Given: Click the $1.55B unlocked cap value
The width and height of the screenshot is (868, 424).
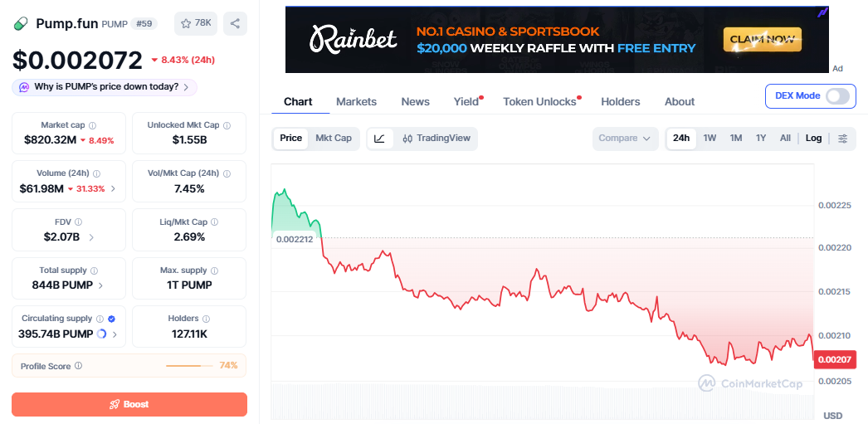Looking at the screenshot, I should pyautogui.click(x=189, y=140).
